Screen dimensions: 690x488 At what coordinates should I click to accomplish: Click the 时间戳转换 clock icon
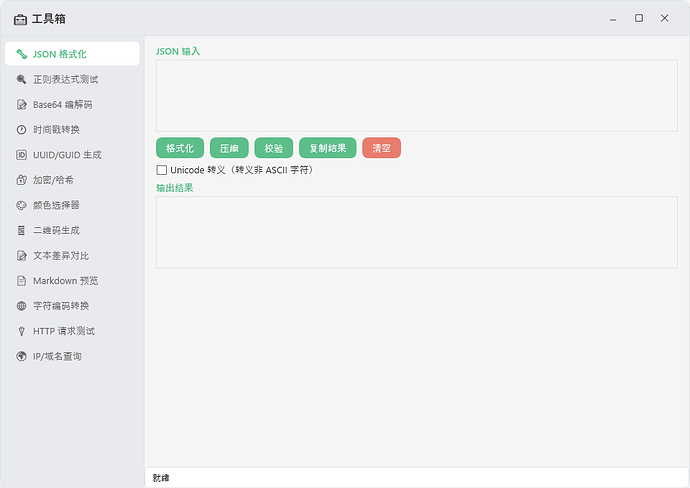pos(22,130)
